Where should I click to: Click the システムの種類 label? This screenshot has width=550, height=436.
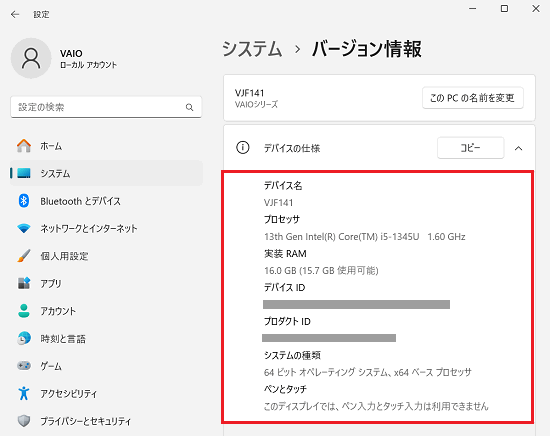coord(292,355)
